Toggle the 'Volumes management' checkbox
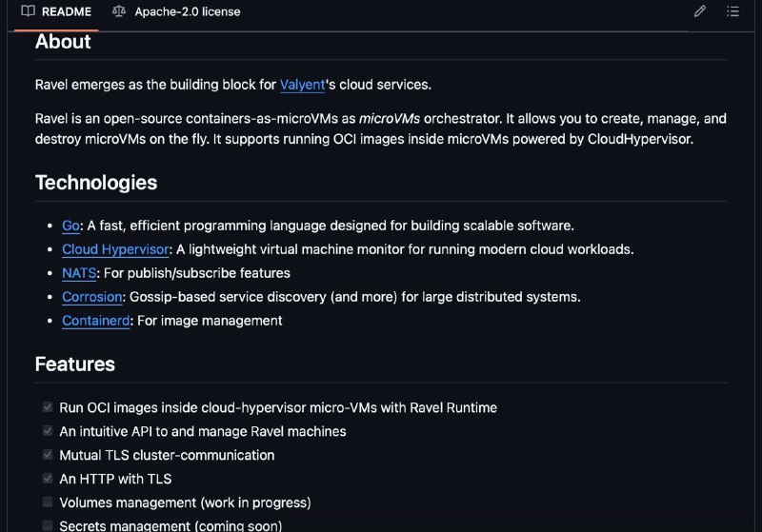 tap(47, 502)
